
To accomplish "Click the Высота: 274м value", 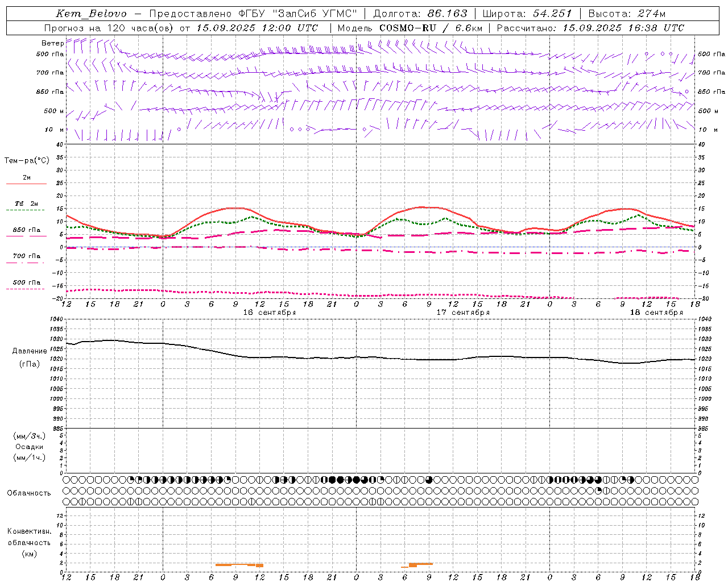I will (x=627, y=14).
